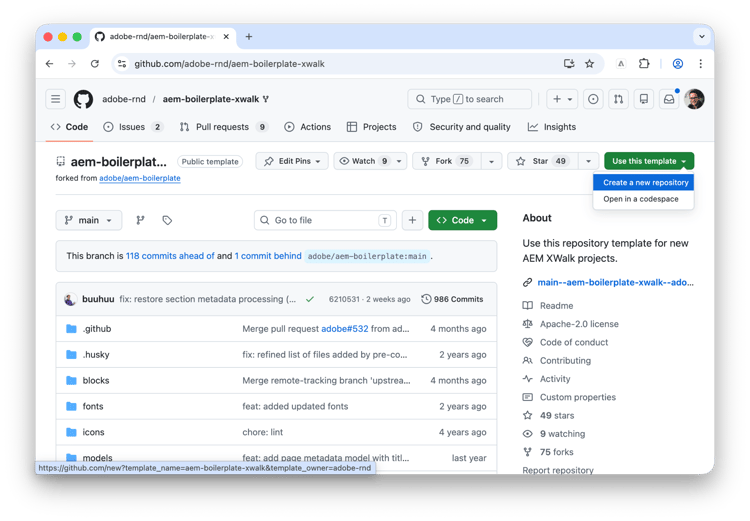Click the green check commit status icon

coord(310,299)
